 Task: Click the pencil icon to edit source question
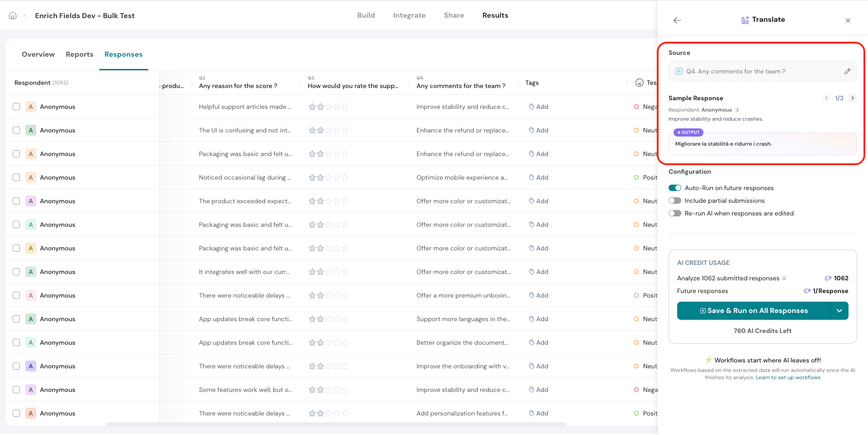coord(847,71)
